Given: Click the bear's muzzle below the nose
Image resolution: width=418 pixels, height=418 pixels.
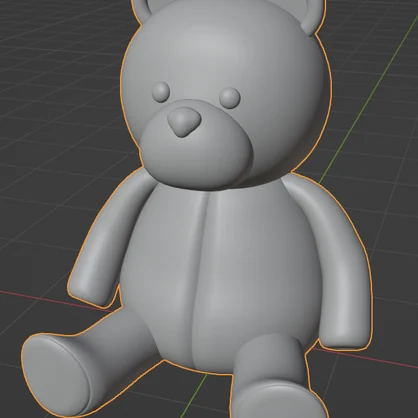Looking at the screenshot, I should click(x=197, y=157).
